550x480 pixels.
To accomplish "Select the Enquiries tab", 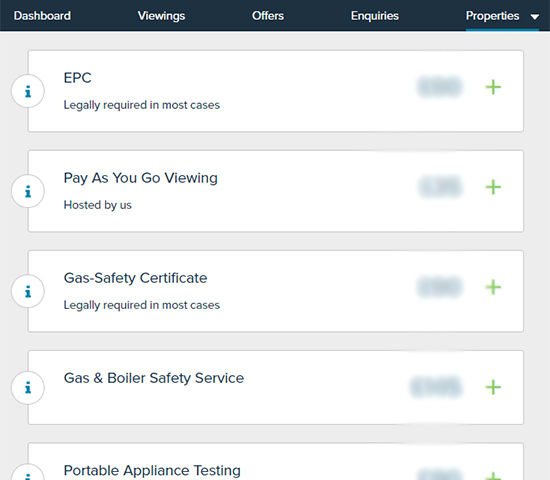I will point(375,16).
